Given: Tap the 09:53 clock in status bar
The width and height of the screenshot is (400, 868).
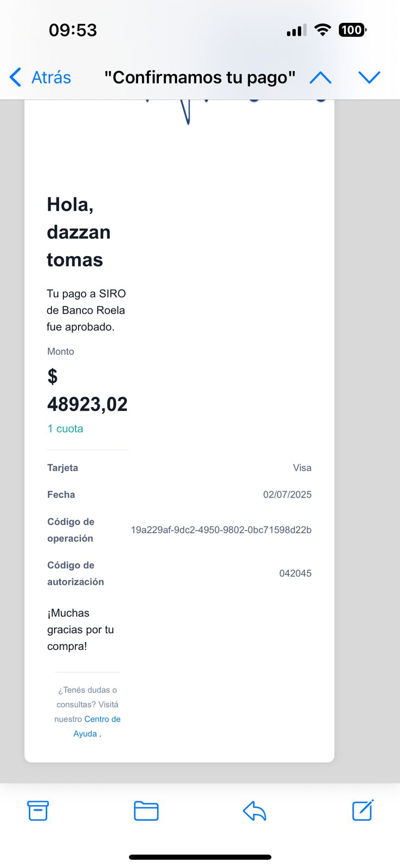Looking at the screenshot, I should [73, 30].
